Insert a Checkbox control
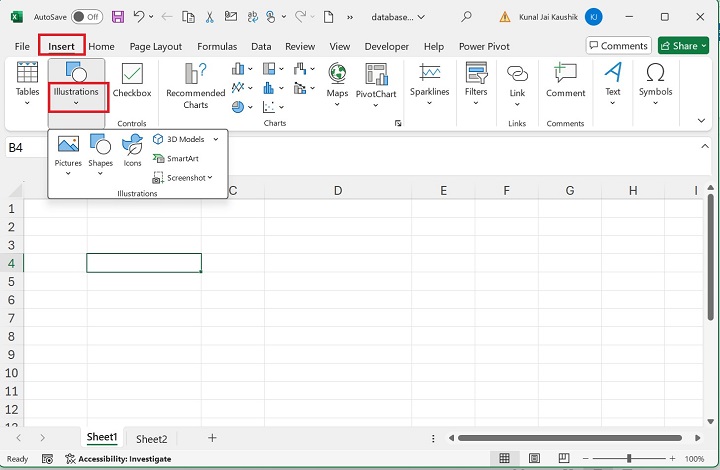 [x=132, y=81]
